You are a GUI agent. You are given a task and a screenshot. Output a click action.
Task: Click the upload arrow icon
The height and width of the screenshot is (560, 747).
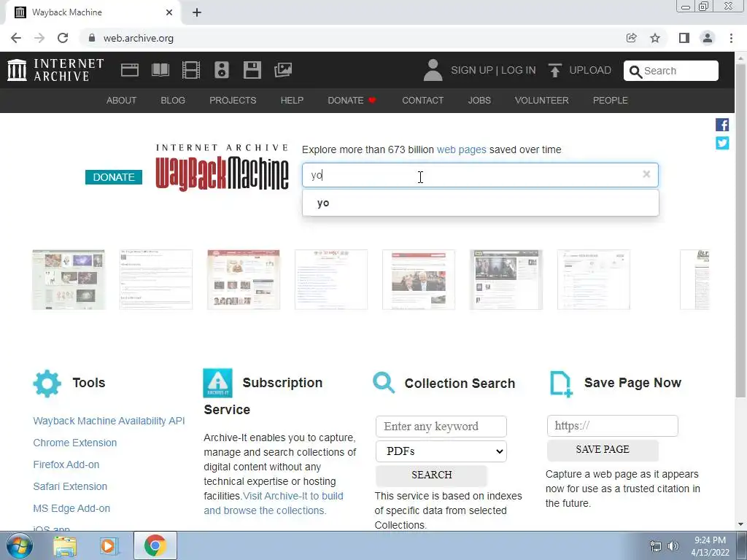click(x=554, y=71)
